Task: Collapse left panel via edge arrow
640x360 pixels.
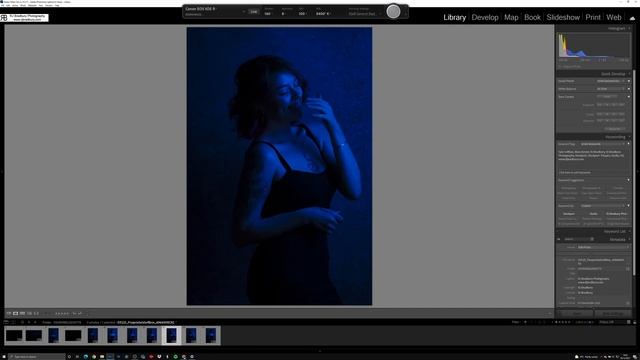Action: (2, 171)
